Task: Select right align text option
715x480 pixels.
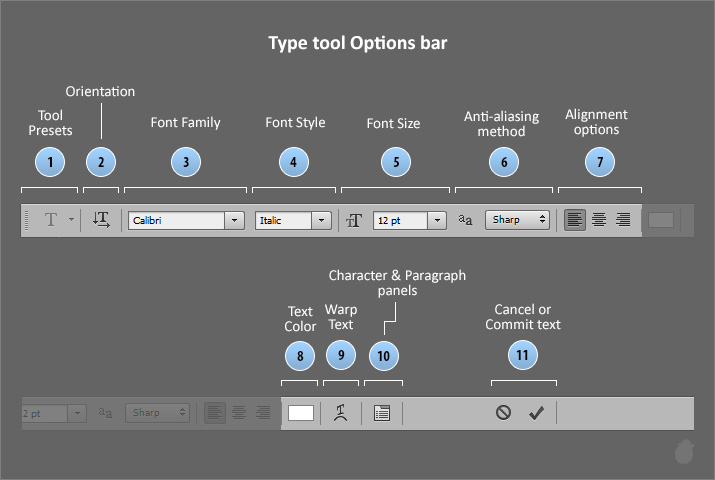Action: tap(623, 220)
